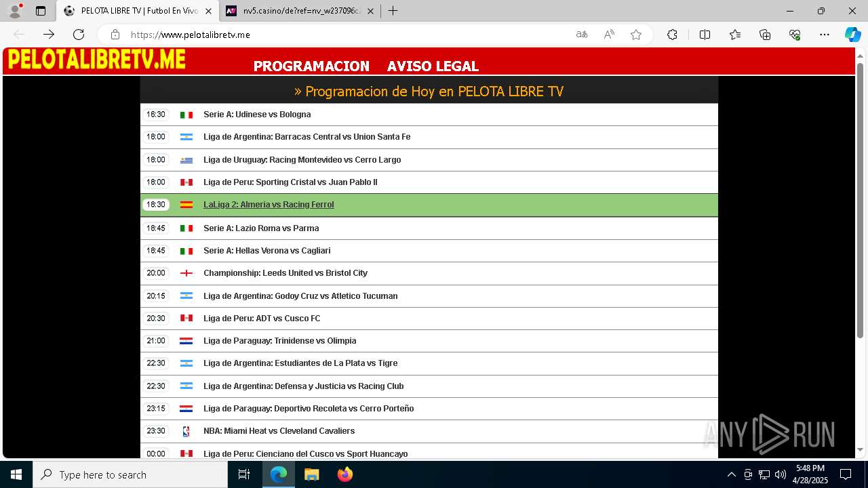Open Leeds United vs Bristol City
This screenshot has height=488, width=868.
tap(285, 273)
